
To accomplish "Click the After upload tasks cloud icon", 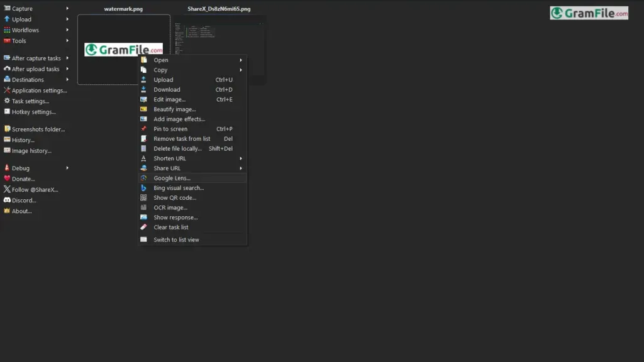I will pos(7,69).
